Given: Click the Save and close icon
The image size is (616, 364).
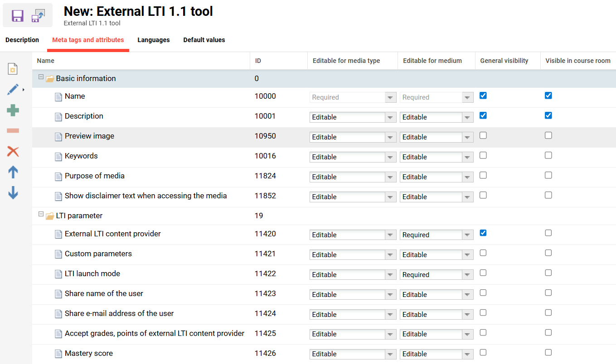Looking at the screenshot, I should pos(39,16).
